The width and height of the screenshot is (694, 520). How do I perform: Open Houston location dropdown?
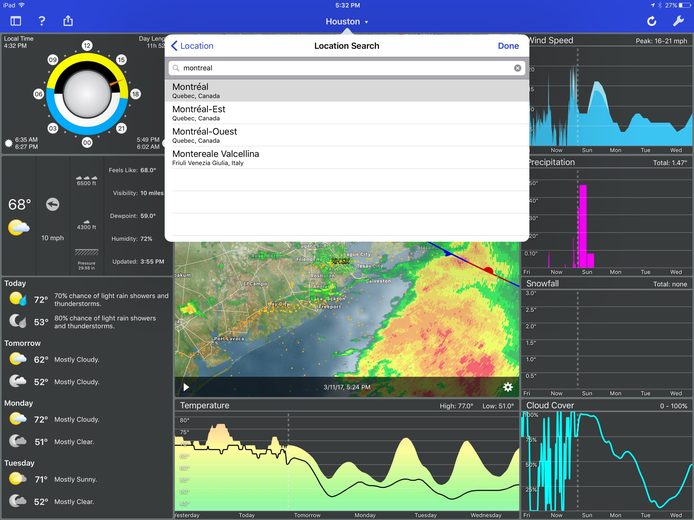pos(347,21)
